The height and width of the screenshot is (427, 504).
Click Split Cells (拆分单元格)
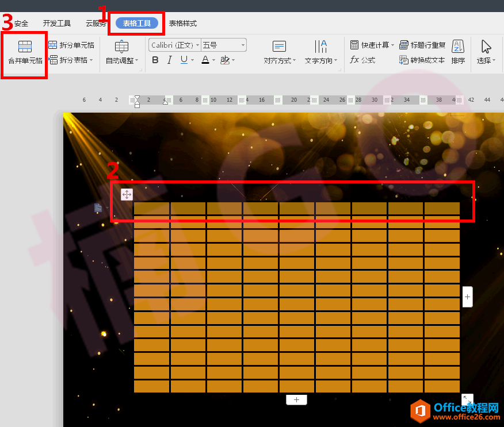coord(71,45)
